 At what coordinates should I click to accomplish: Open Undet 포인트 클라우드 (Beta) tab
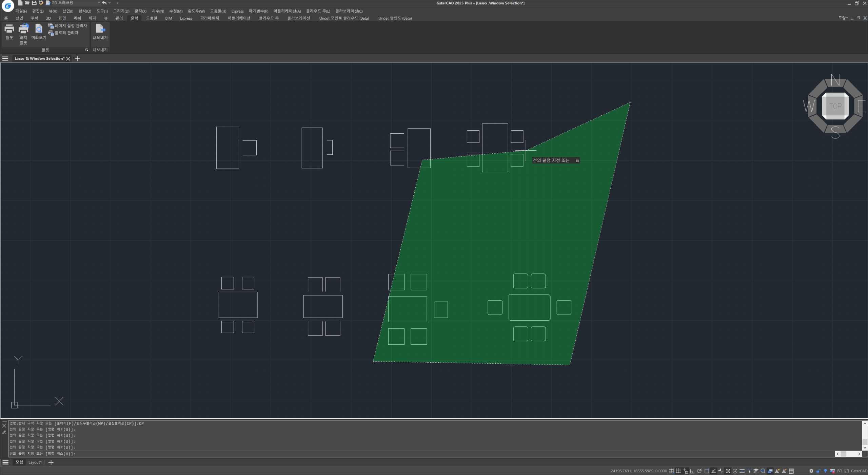coord(344,18)
